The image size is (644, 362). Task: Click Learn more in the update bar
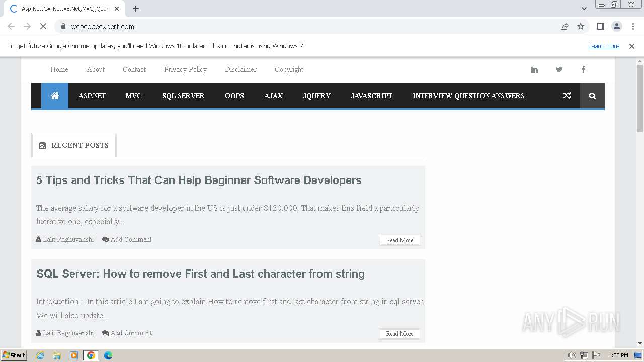coord(604,46)
